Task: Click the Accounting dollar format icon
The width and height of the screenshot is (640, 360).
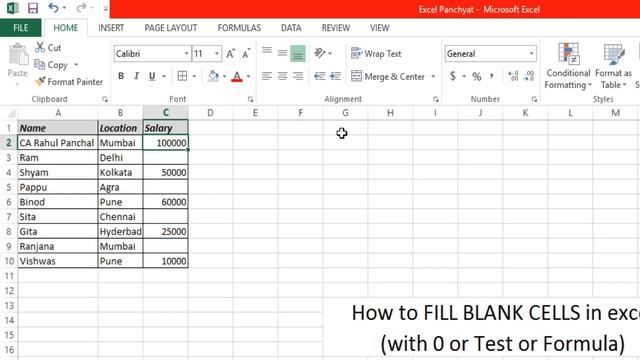Action: [x=453, y=76]
